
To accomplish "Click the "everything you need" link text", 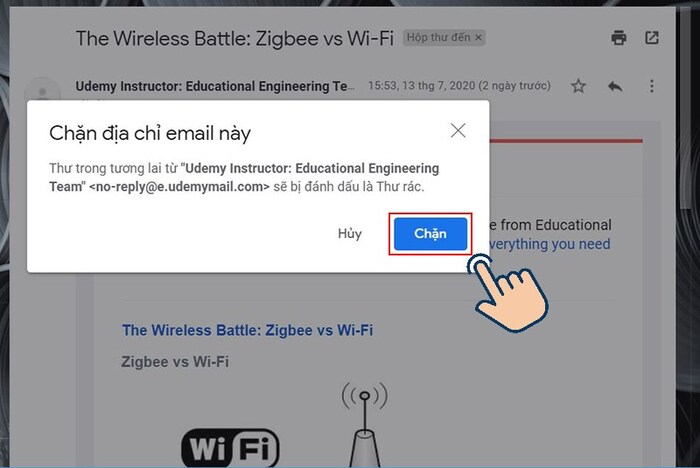I will 550,244.
